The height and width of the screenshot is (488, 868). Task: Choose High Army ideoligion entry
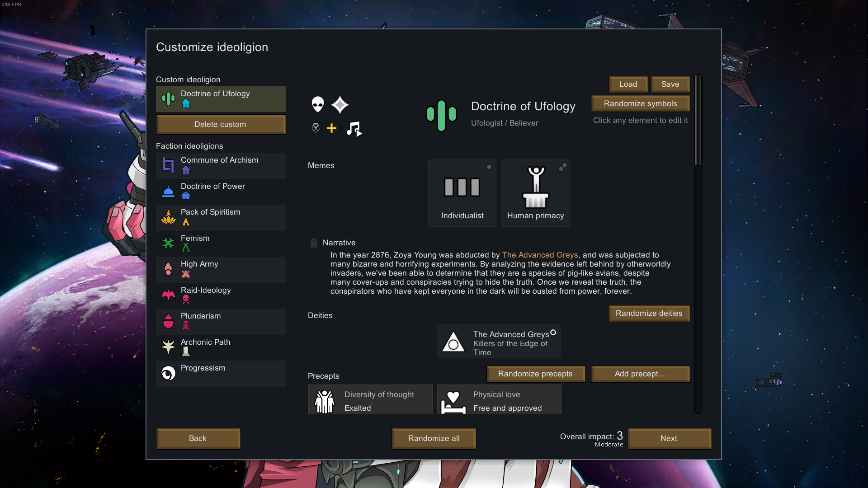[221, 270]
